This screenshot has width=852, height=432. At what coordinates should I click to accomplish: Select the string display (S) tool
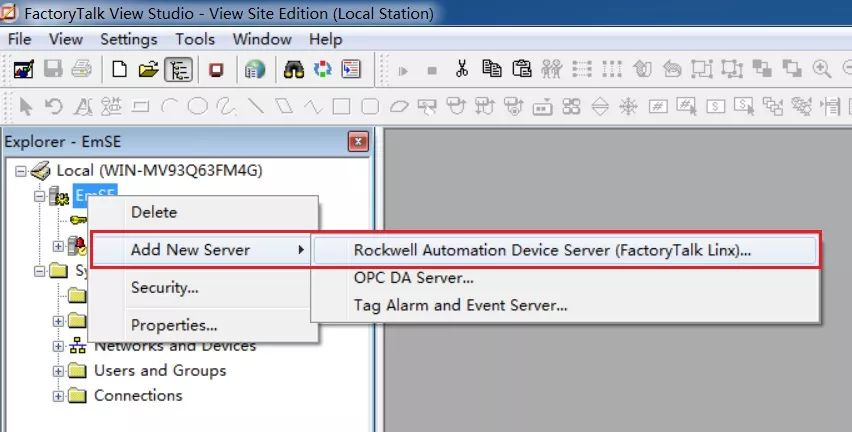click(715, 106)
